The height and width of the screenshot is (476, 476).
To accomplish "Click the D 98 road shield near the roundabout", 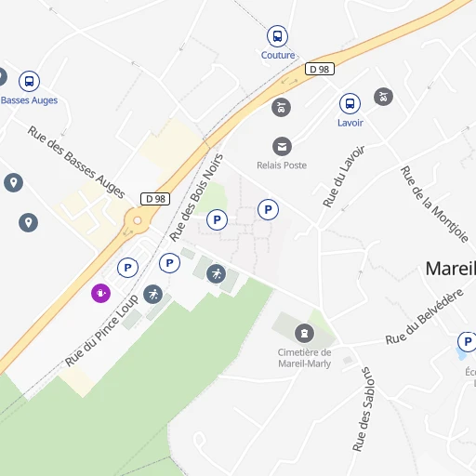I will pyautogui.click(x=155, y=199).
